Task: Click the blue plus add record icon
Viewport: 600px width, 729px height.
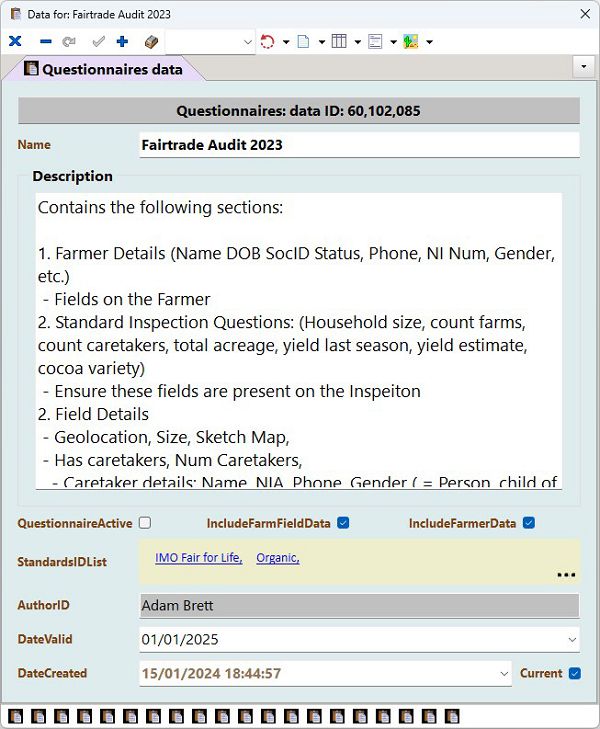Action: (122, 41)
